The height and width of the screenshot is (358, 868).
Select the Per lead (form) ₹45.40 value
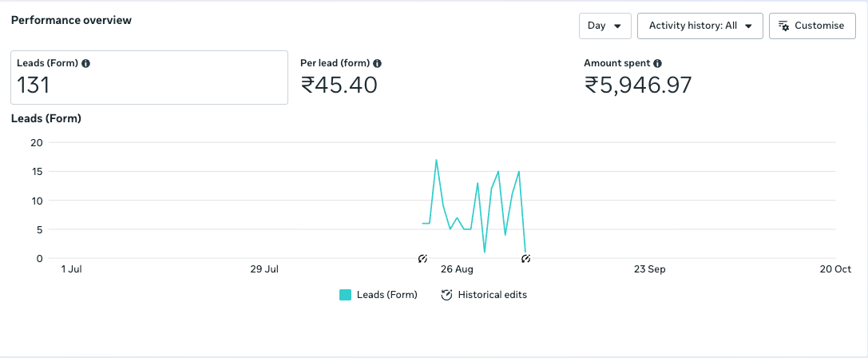click(339, 85)
